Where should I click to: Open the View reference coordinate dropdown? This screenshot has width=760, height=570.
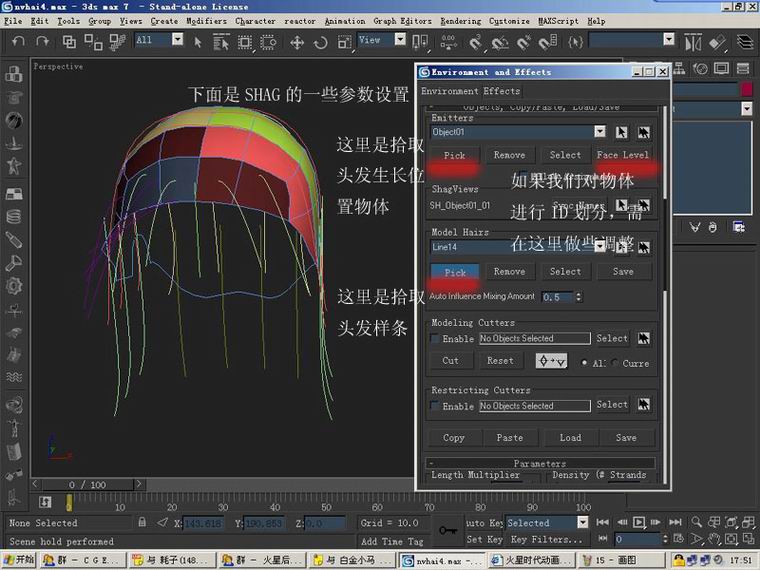point(400,39)
